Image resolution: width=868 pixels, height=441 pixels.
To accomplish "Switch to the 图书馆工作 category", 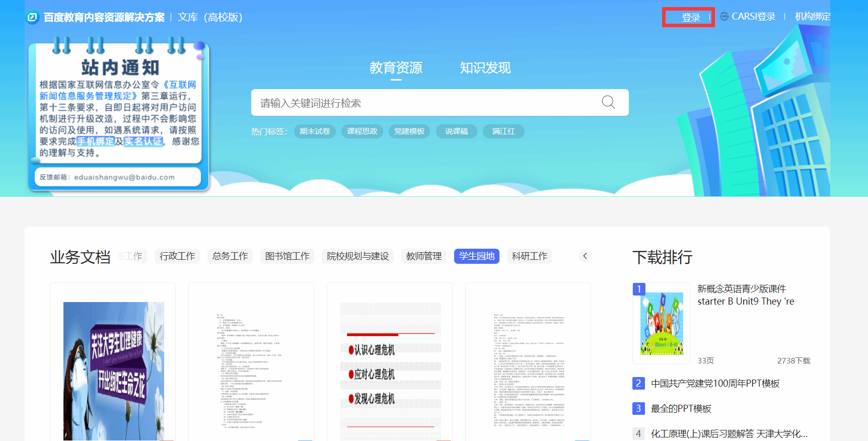I will [287, 256].
